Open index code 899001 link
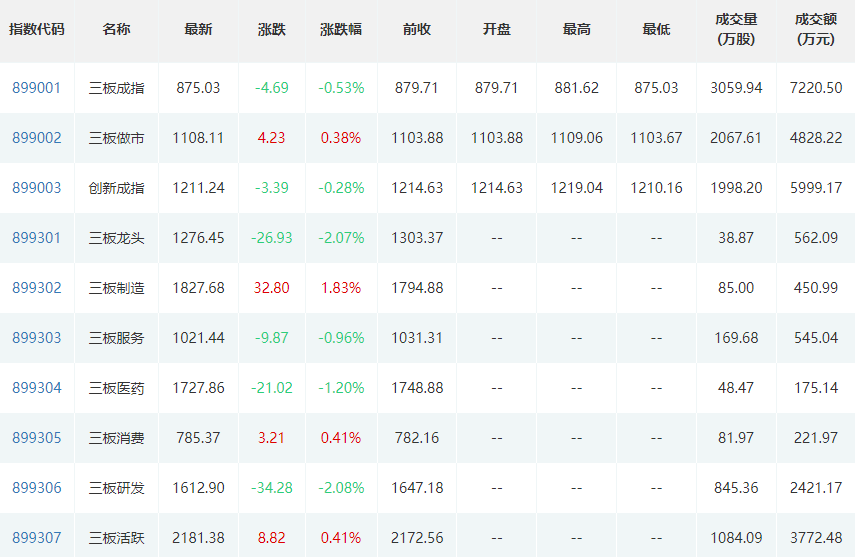The height and width of the screenshot is (557, 855). click(x=37, y=88)
